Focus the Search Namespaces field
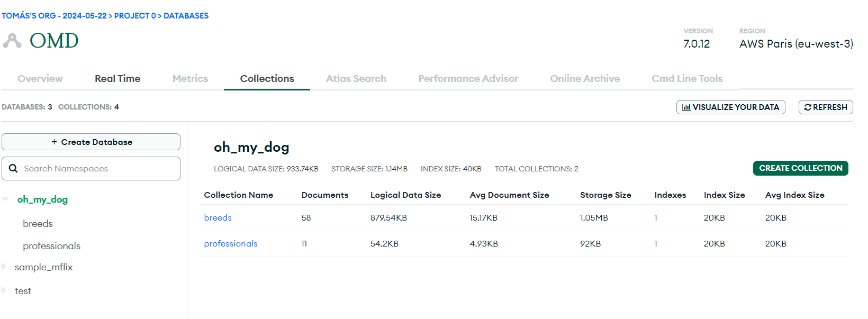868x319 pixels. (98, 168)
